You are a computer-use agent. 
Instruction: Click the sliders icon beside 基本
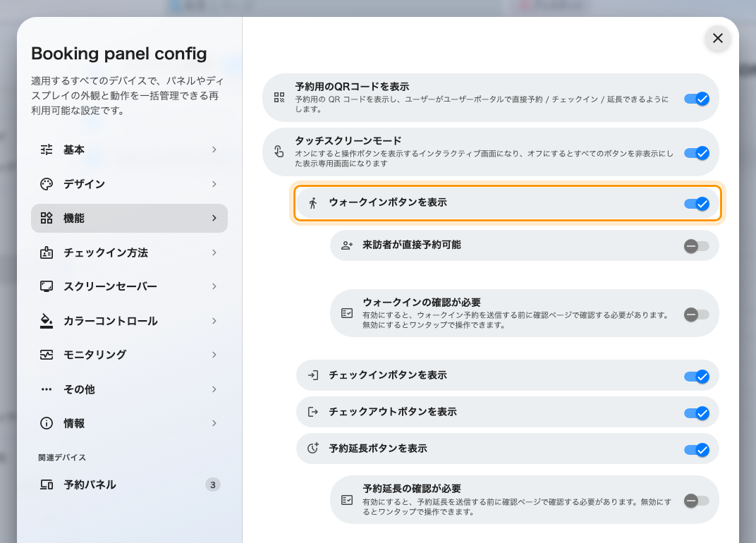[47, 150]
